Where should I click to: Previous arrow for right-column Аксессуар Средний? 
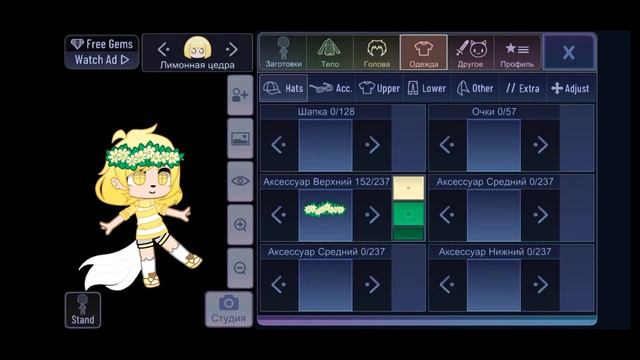click(x=447, y=215)
